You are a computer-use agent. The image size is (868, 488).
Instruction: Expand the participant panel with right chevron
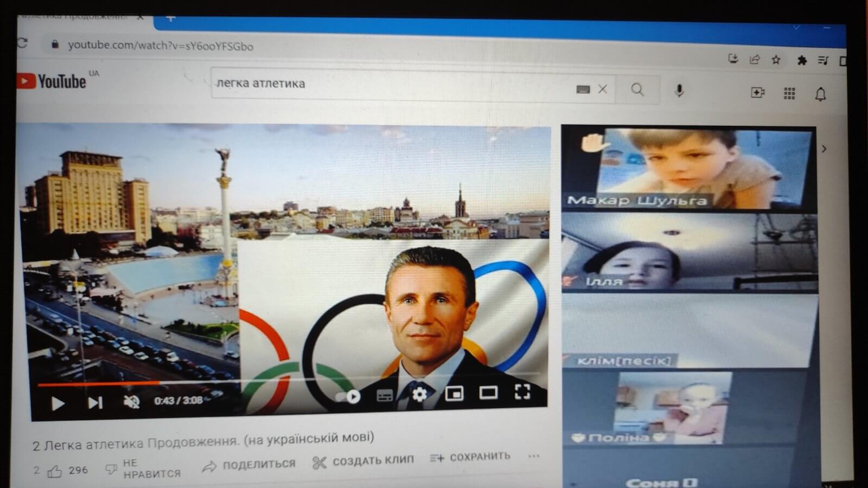coord(824,149)
